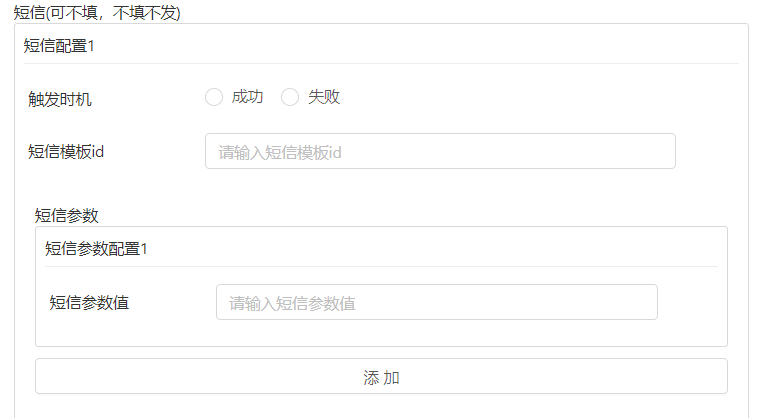Select the 失败 radio button
774x418 pixels.
[290, 97]
